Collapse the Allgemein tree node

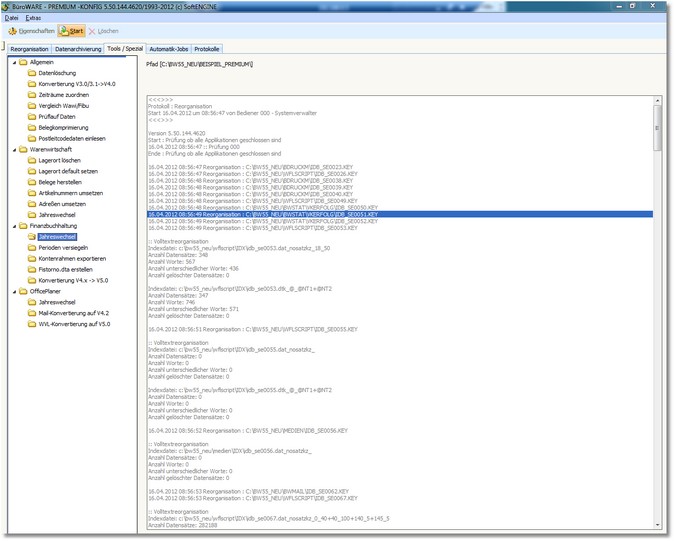click(x=13, y=62)
